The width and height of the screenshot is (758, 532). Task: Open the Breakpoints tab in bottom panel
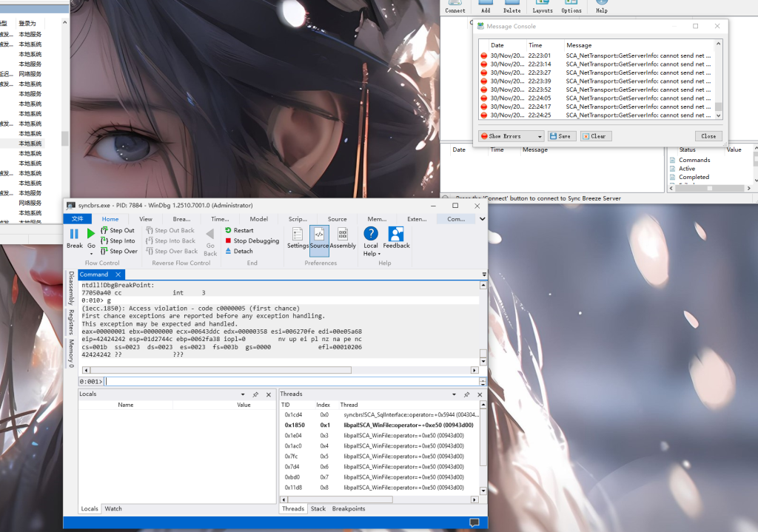(348, 508)
